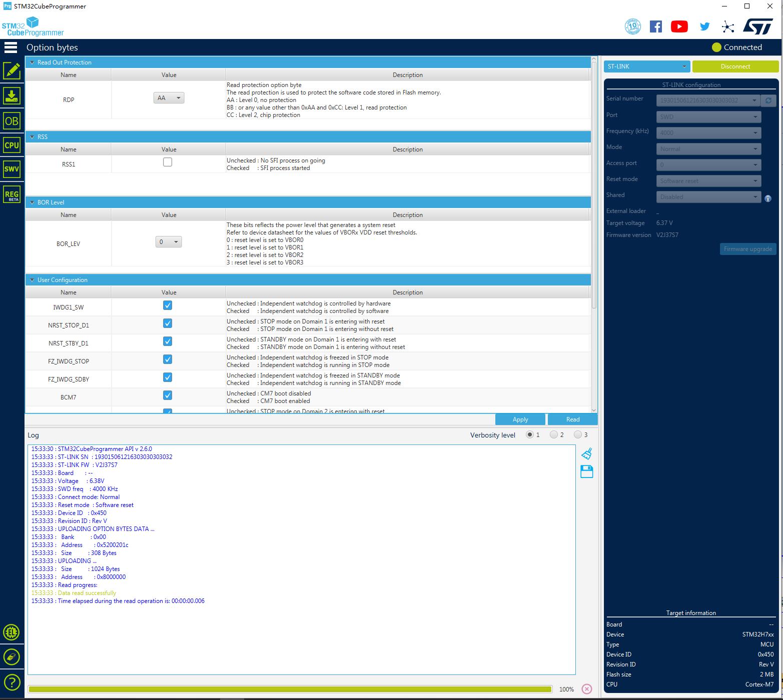Image resolution: width=783 pixels, height=700 pixels.
Task: Click the Firmware upgrade button
Action: click(x=747, y=249)
